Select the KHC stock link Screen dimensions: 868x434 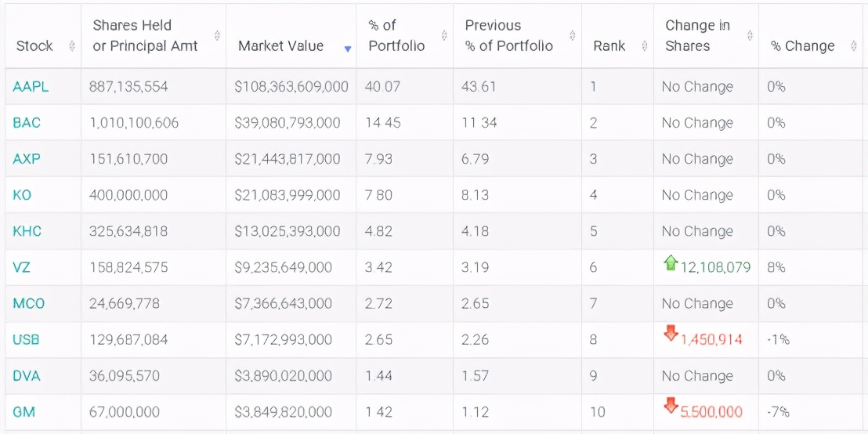click(27, 231)
